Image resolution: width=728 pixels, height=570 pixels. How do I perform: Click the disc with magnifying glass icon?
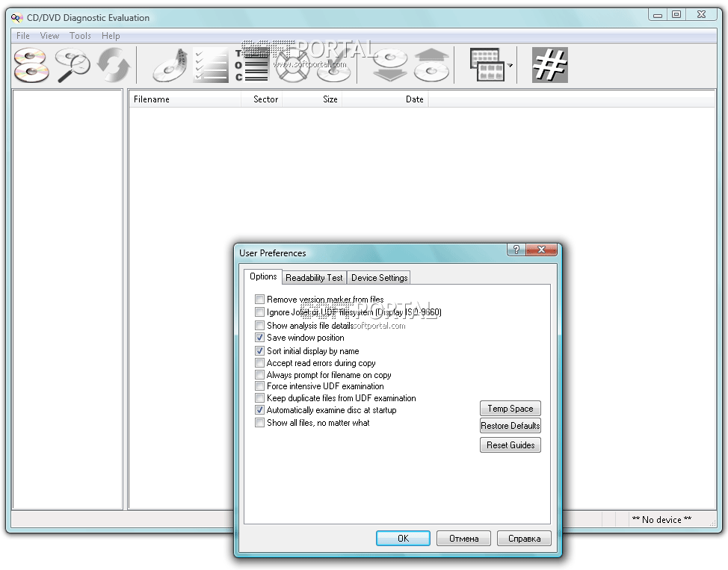[73, 65]
